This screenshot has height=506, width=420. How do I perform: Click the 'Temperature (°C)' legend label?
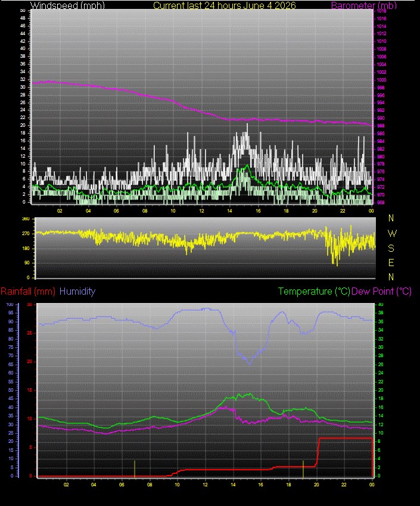tap(314, 292)
